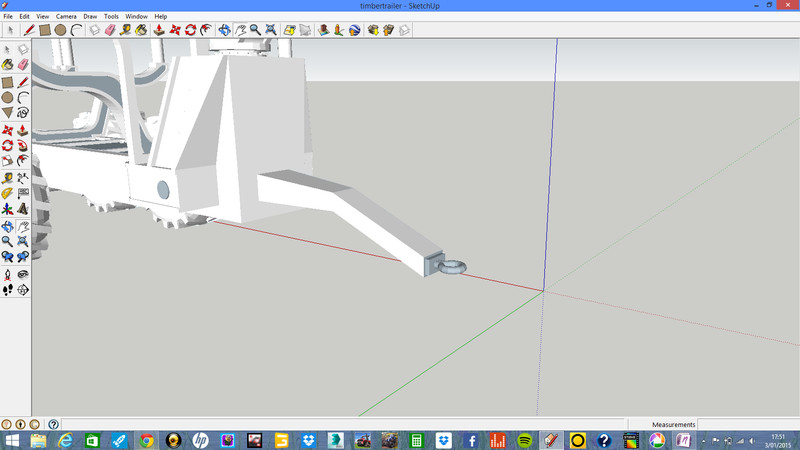Screen dimensions: 800x450
Task: Choose the Offset tool in top toolbar
Action: coord(206,30)
